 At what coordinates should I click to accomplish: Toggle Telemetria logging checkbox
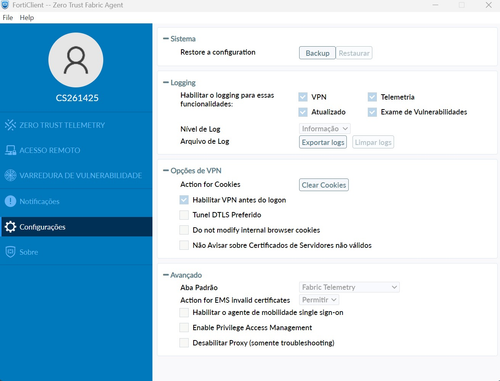[372, 97]
